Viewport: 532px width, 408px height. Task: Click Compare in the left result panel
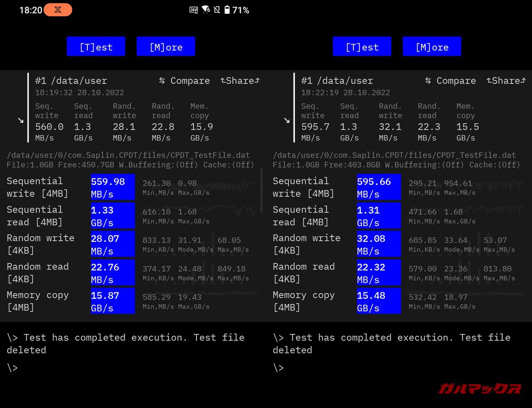click(x=185, y=81)
